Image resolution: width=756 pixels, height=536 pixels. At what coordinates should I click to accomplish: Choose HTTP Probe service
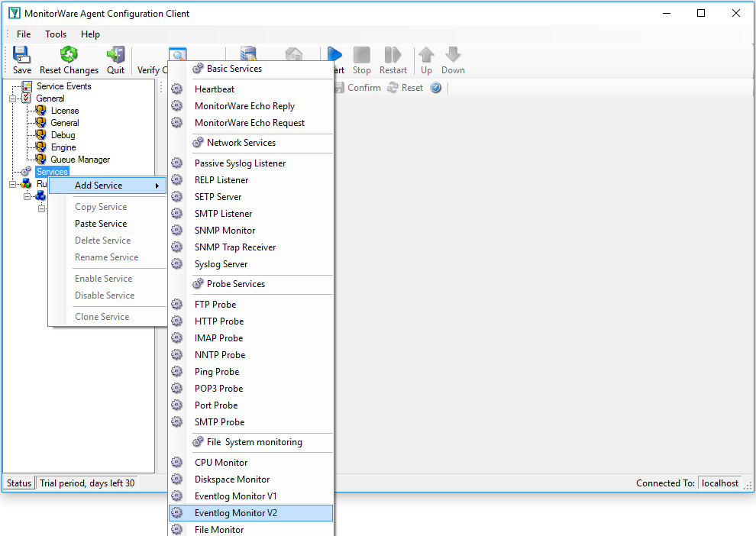250,321
